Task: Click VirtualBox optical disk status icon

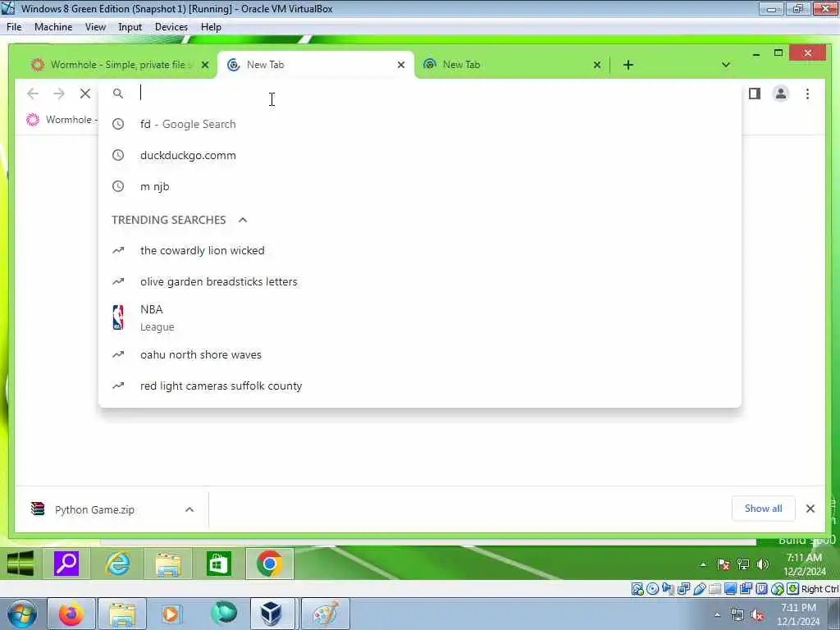Action: pyautogui.click(x=652, y=589)
